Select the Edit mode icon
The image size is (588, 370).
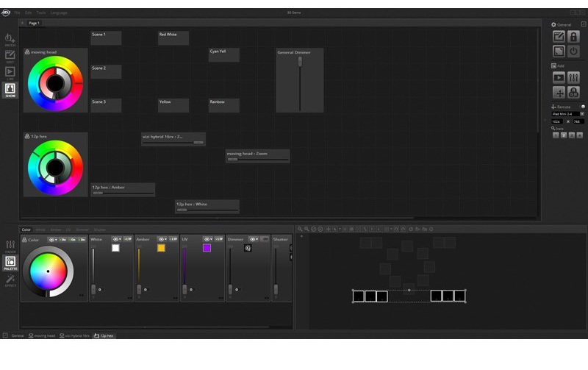[10, 55]
